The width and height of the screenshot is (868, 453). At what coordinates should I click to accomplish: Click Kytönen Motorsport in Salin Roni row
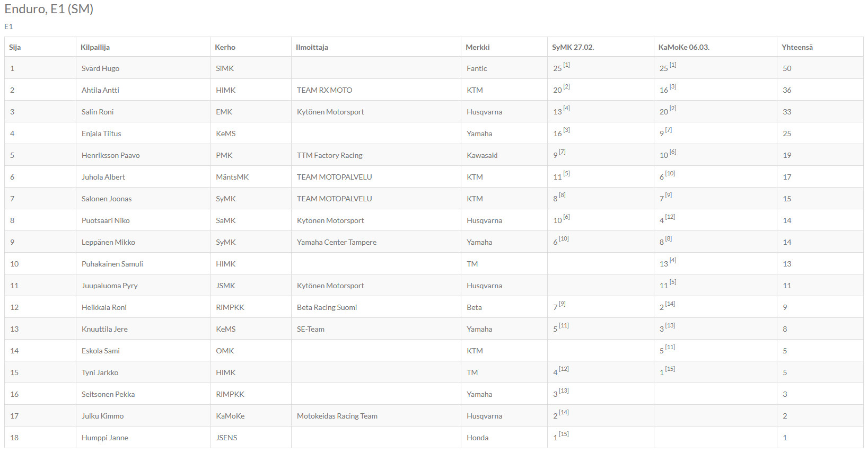click(x=330, y=112)
